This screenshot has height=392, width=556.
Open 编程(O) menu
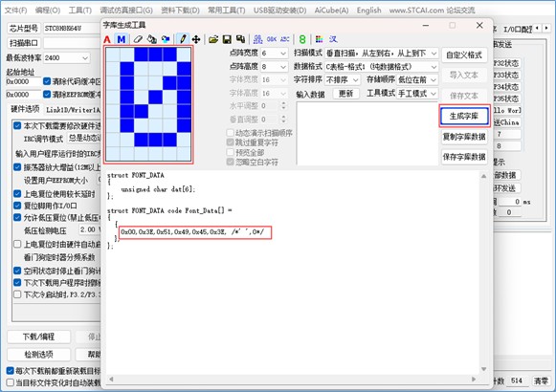48,11
